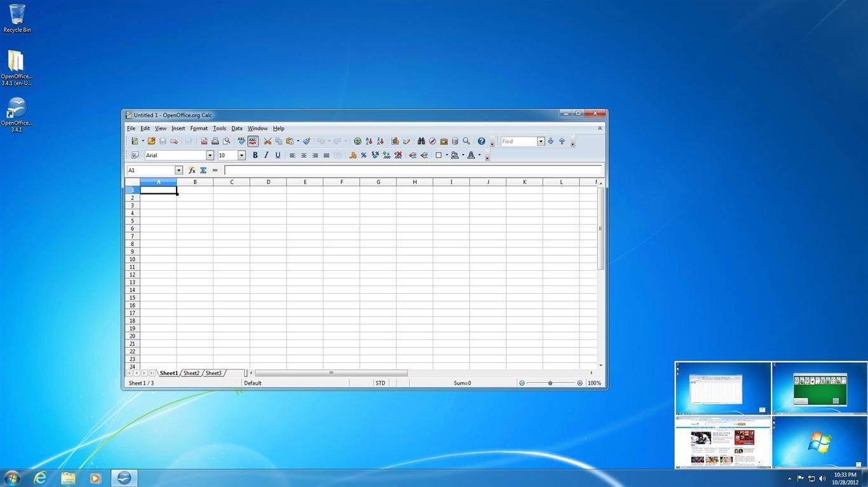The height and width of the screenshot is (487, 868).
Task: Open the Data menu
Action: (236, 128)
